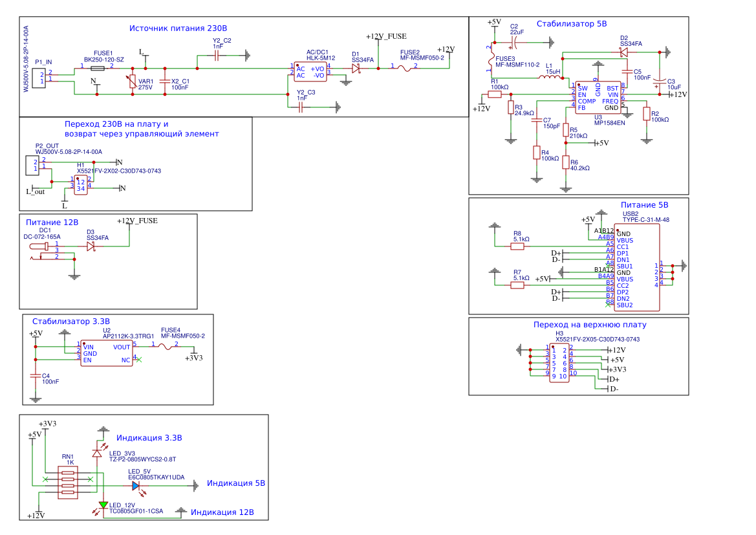
Task: Select the USB2 TYPE-C connector symbol
Action: coord(638,269)
